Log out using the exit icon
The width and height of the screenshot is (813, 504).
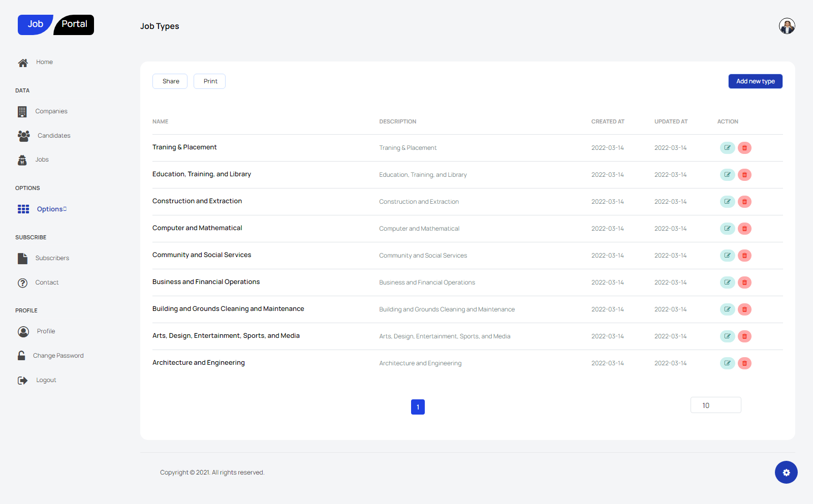(22, 380)
